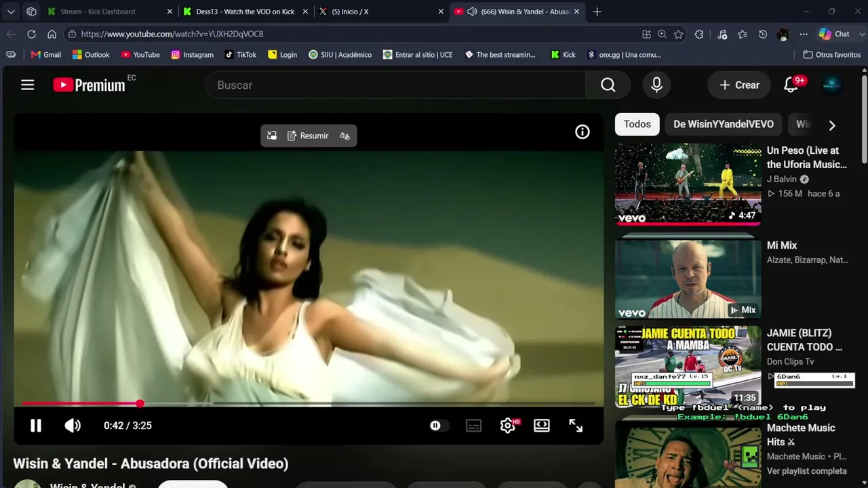Open the TikTok bookmark
This screenshot has width=868, height=488.
point(240,55)
